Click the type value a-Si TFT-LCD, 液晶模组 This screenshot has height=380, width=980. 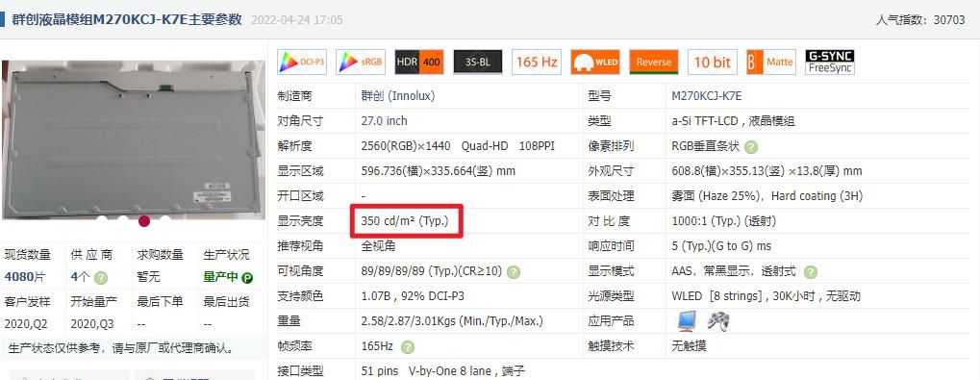[x=734, y=121]
